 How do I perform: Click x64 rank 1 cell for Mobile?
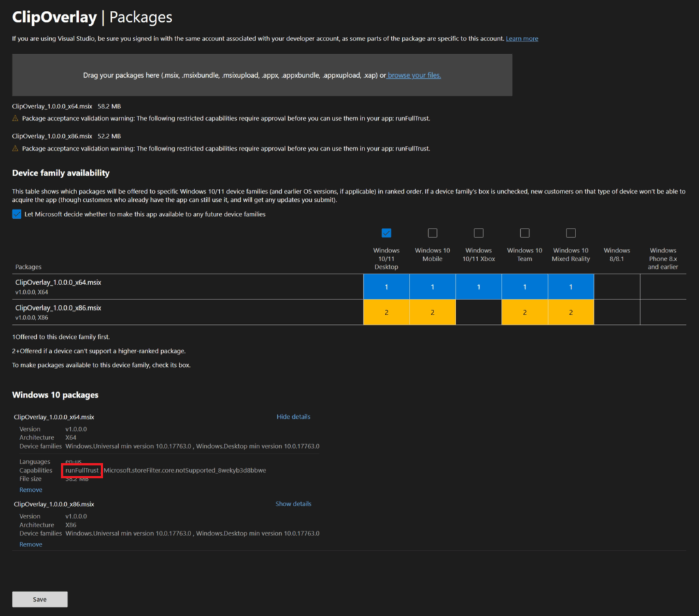[432, 287]
